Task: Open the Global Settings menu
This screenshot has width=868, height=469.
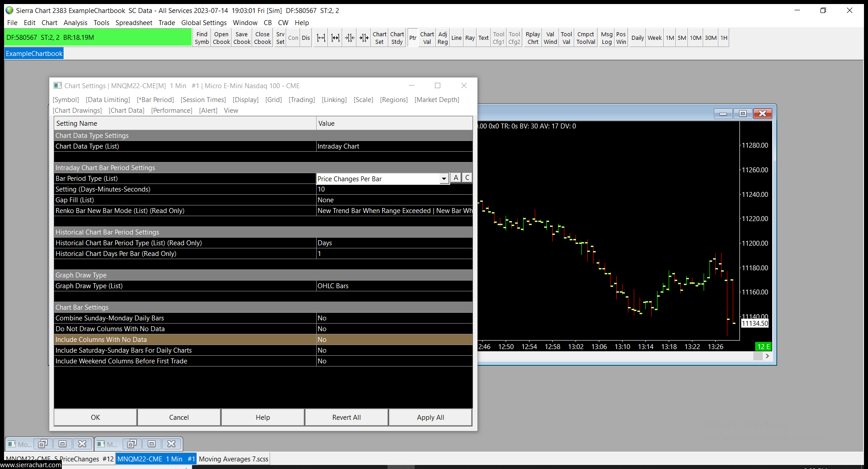Action: tap(204, 23)
